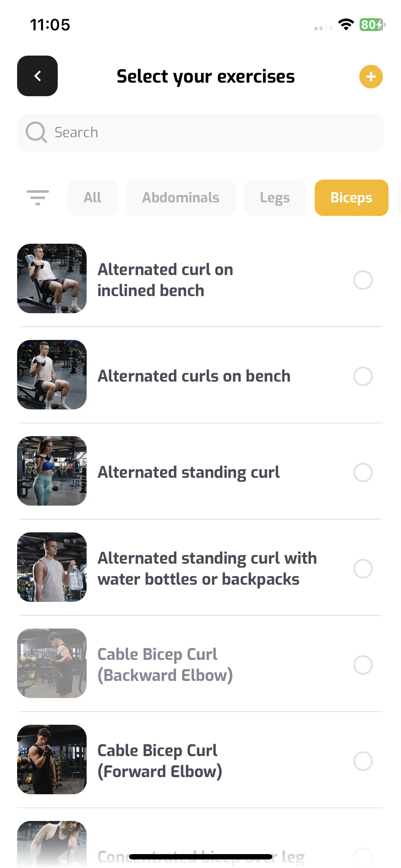This screenshot has height=868, width=401.
Task: Check the Wi-Fi status icon
Action: 346,25
